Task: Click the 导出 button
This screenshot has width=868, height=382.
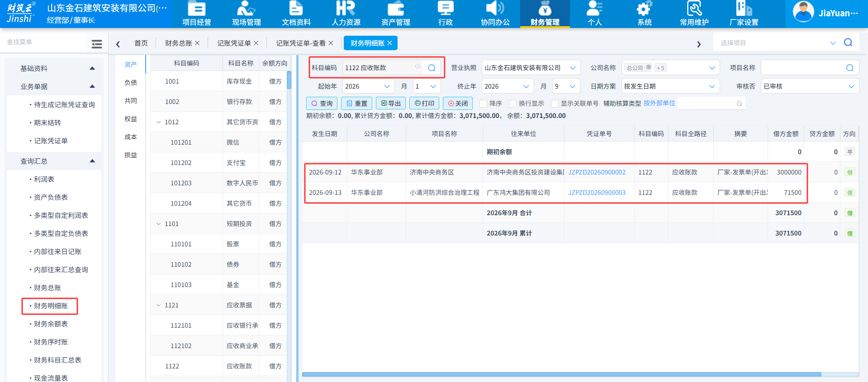Action: tap(391, 104)
